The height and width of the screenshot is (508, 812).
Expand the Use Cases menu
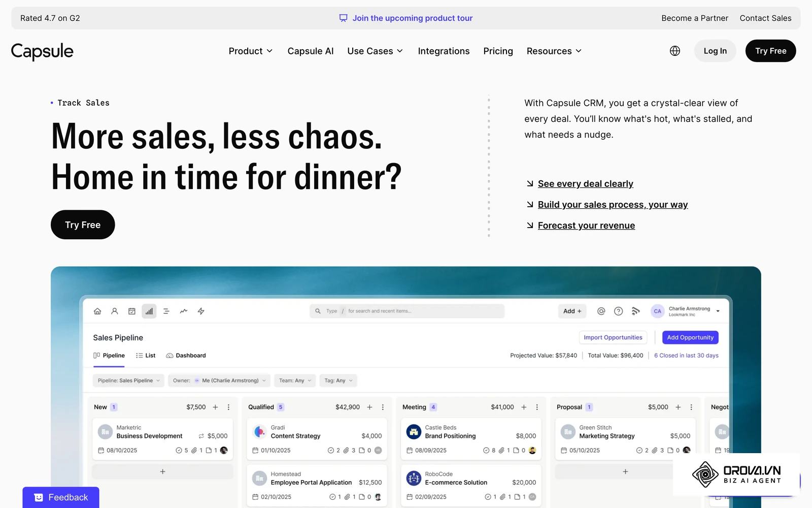click(375, 51)
